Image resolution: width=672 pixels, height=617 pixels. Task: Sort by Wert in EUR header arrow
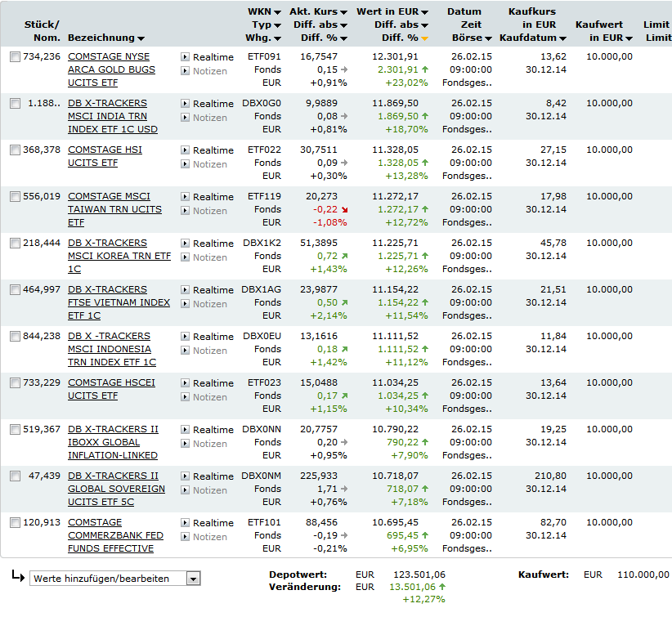coord(424,12)
